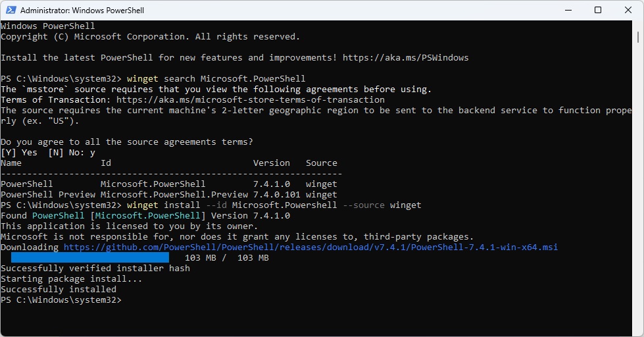Viewport: 644px width, 337px height.
Task: Click the 'Administrator: Windows PowerShell' title text
Action: (x=82, y=11)
